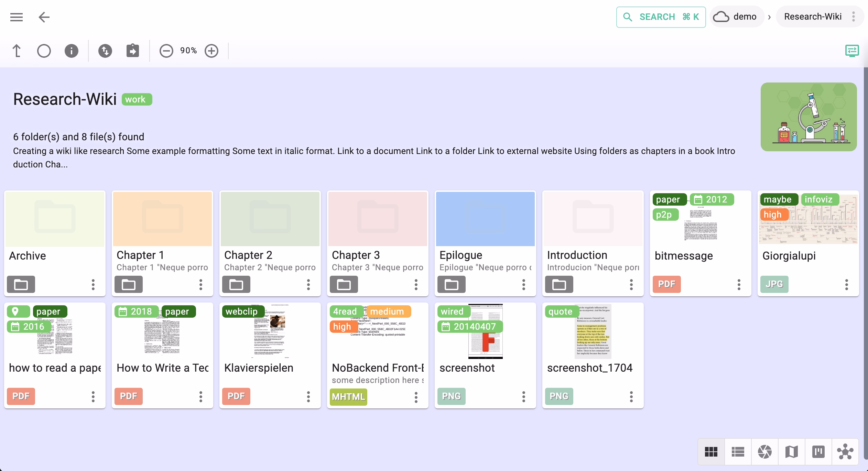The width and height of the screenshot is (868, 471).
Task: Toggle select all files circle
Action: [x=44, y=51]
